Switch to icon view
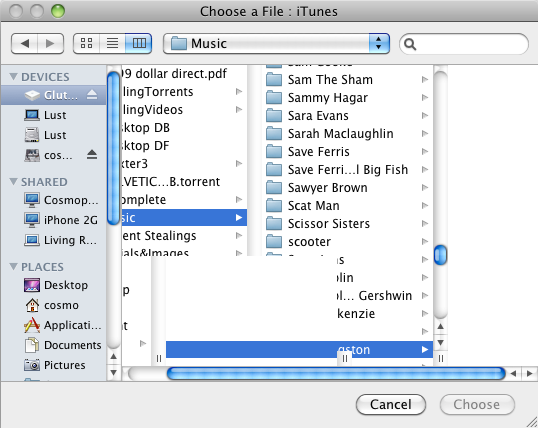 point(86,44)
